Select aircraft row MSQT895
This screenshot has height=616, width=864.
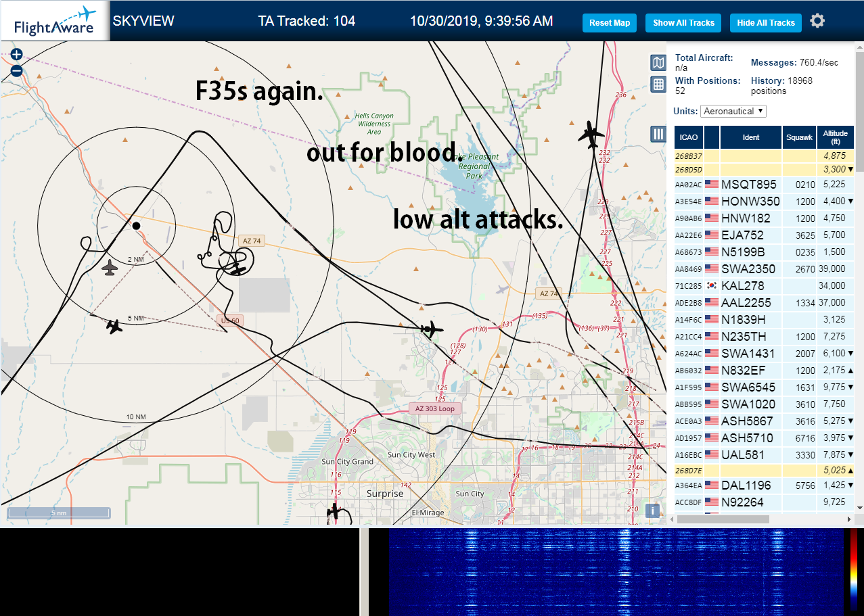[x=764, y=184]
